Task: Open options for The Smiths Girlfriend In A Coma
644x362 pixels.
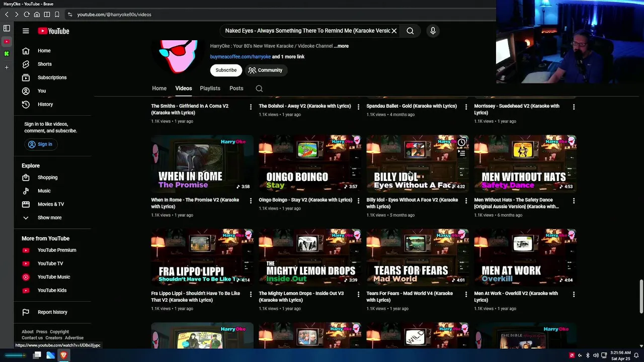Action: 251,107
